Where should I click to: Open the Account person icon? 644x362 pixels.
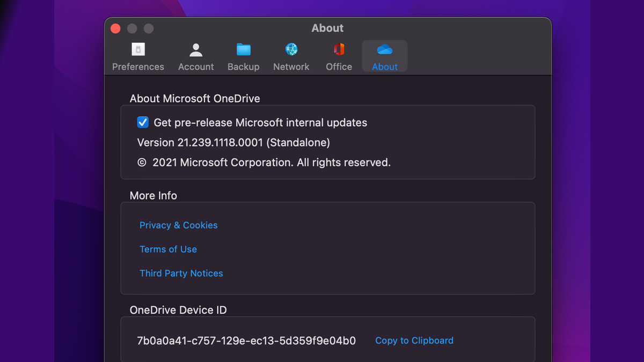pos(196,50)
